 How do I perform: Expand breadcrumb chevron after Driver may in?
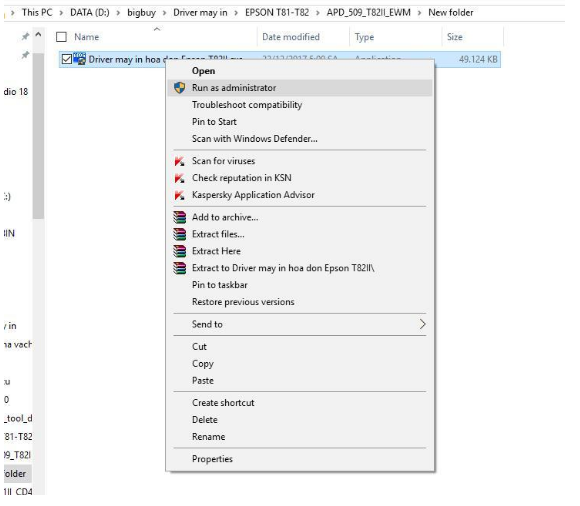click(236, 13)
